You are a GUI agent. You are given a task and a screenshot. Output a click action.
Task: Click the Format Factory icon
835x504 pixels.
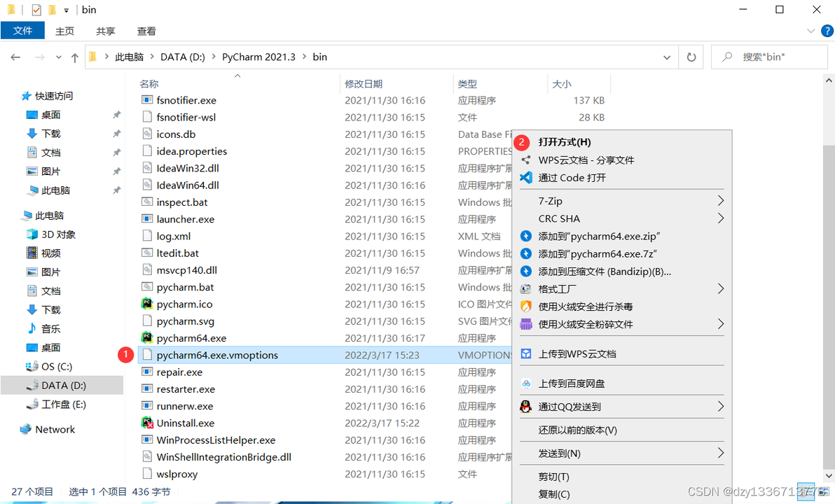coord(526,289)
